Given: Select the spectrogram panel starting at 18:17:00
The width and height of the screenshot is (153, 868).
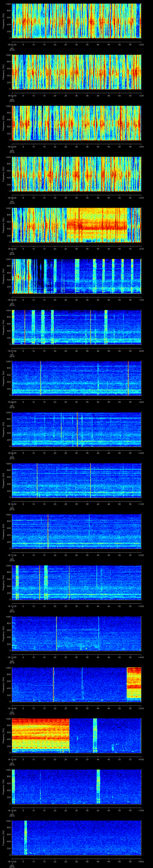Looking at the screenshot, I should (x=76, y=838).
